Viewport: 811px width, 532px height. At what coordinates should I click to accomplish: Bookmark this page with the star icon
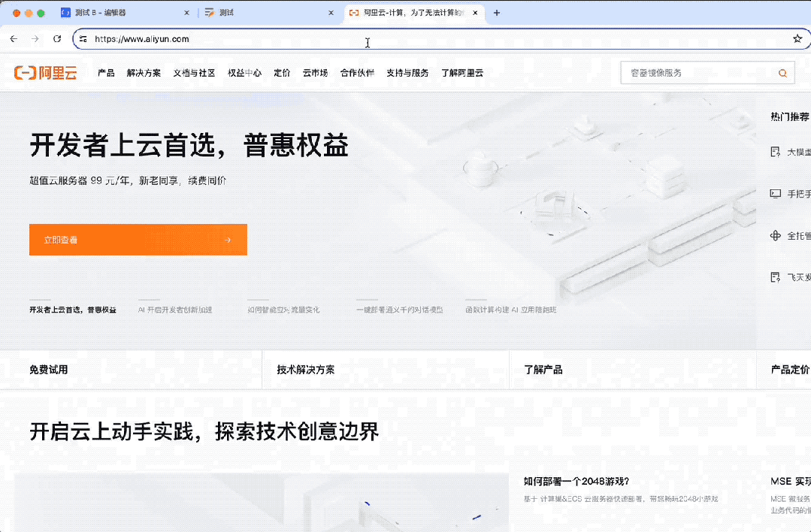point(797,39)
